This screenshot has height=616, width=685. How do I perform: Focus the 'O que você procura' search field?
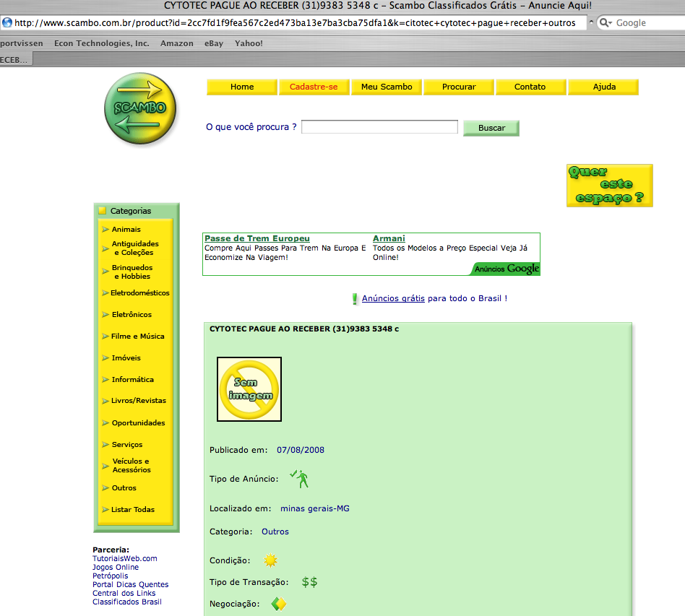click(x=379, y=127)
